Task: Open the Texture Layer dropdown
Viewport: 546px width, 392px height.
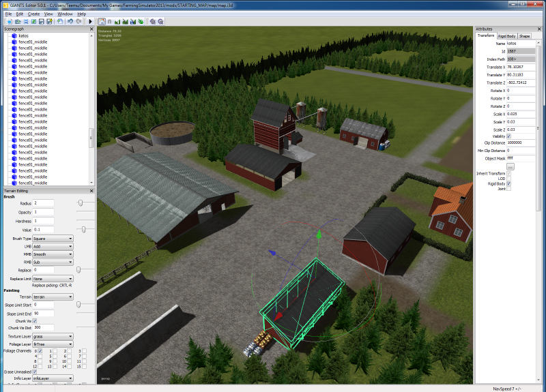Action: pyautogui.click(x=53, y=336)
